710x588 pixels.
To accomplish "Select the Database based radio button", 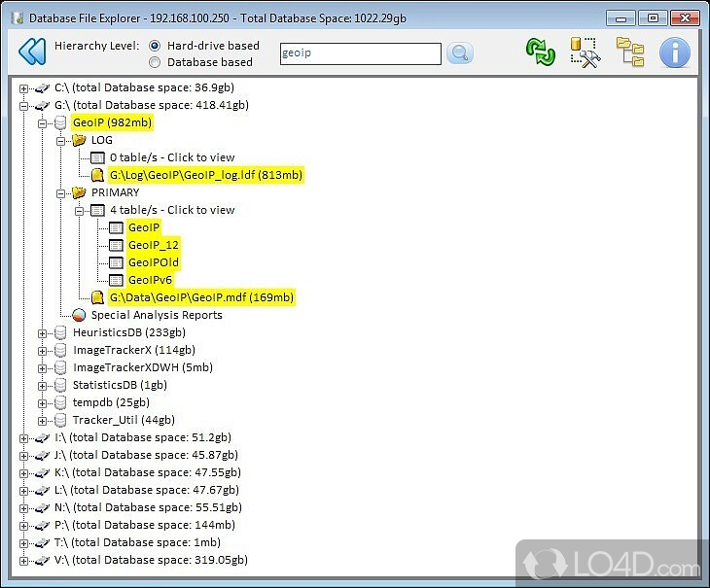I will pyautogui.click(x=155, y=62).
